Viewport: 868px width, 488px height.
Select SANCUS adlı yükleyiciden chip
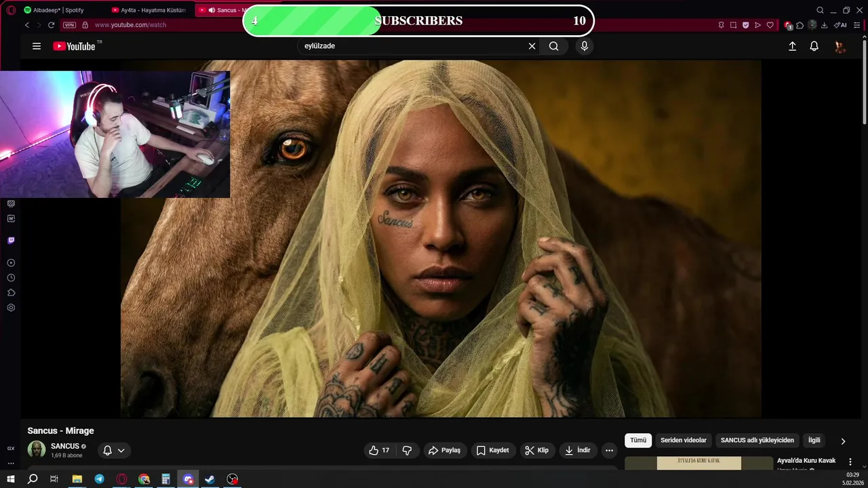(757, 441)
